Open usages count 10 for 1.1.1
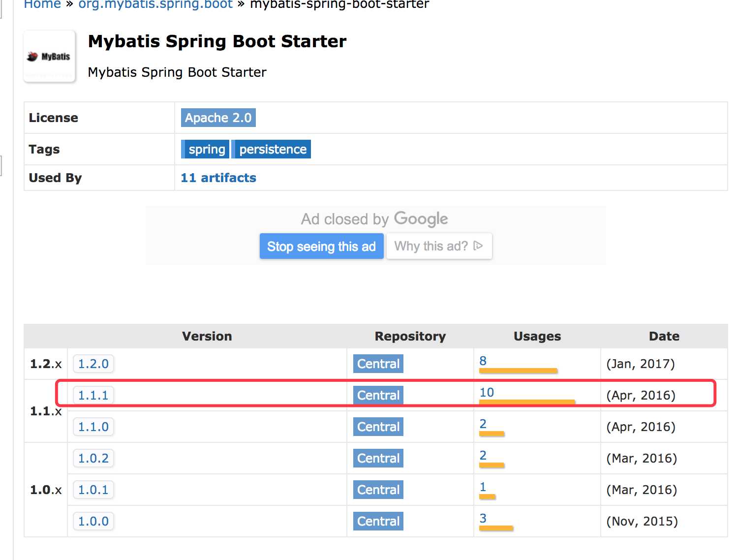Screen dimensions: 738x560 487,392
